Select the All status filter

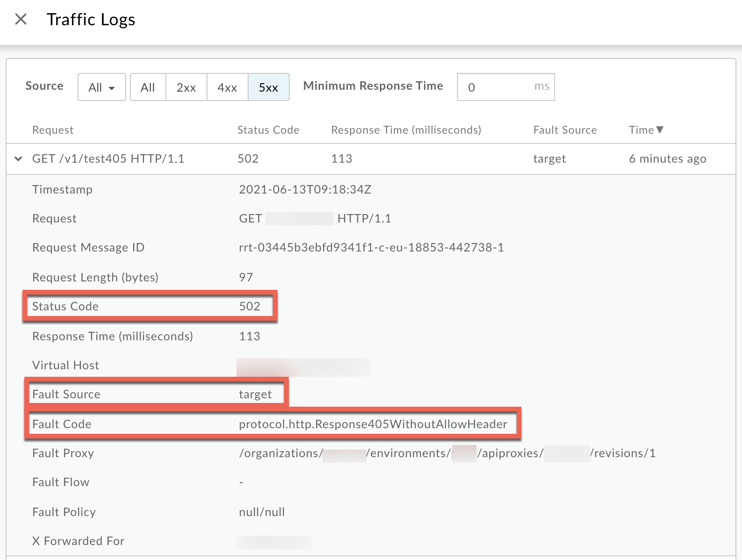pos(148,87)
